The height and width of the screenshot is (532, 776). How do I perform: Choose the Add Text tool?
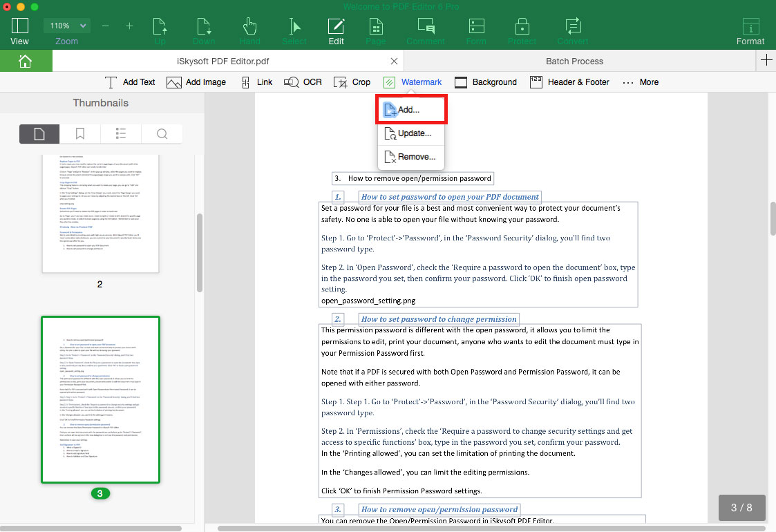[x=130, y=82]
